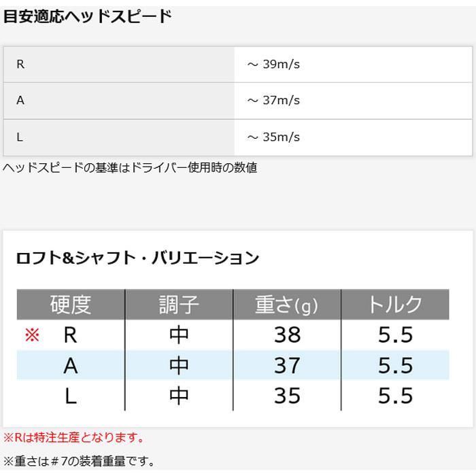The height and width of the screenshot is (476, 476).
Task: Click hardness letter L in shaft table
Action: pyautogui.click(x=71, y=396)
